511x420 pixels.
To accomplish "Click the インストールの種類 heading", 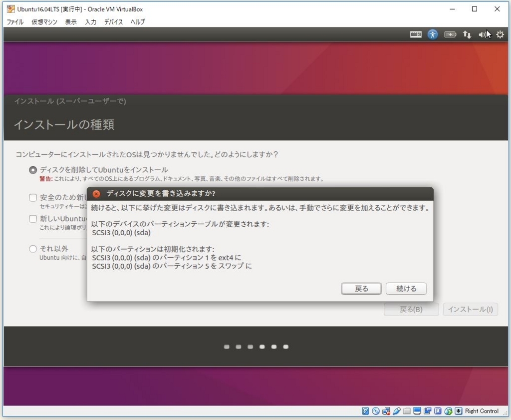I will coord(64,124).
